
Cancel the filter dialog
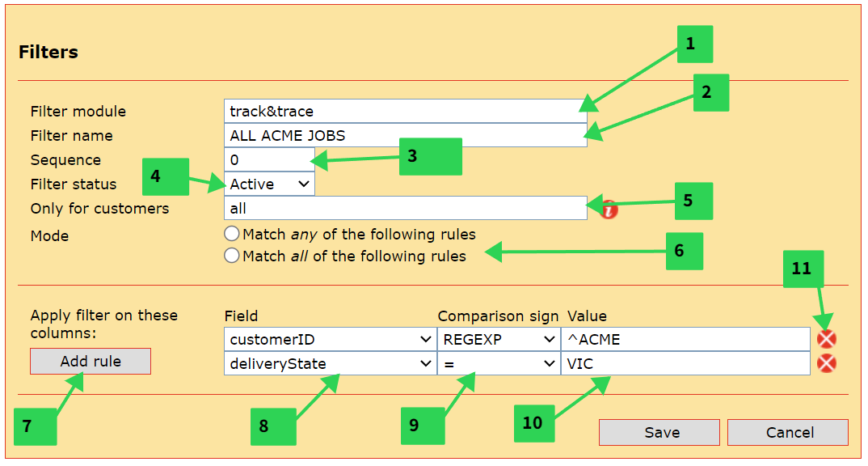tap(788, 433)
